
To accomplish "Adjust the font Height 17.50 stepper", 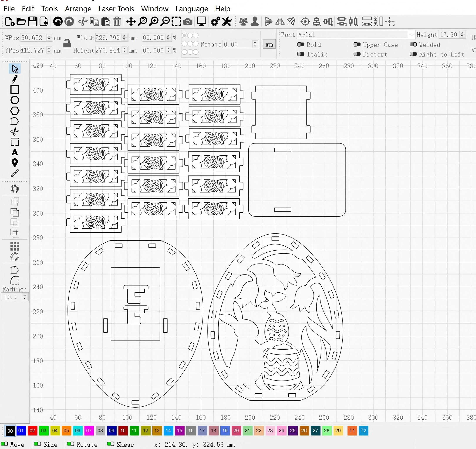I will 462,34.
